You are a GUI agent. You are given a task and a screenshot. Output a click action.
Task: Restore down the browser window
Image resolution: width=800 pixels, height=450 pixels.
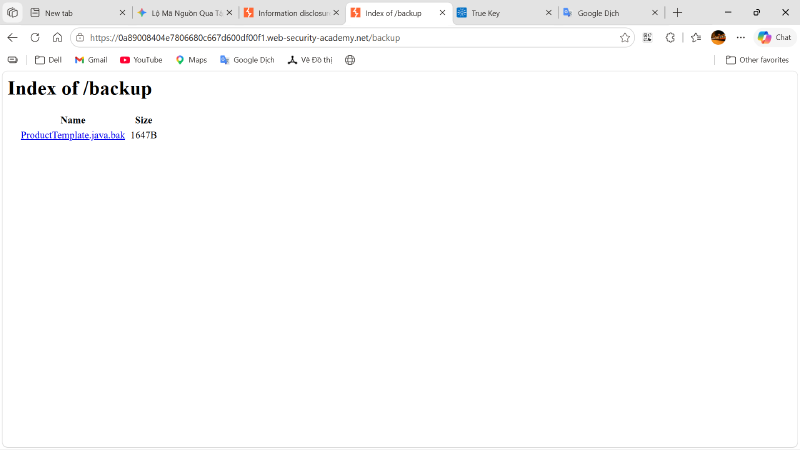tap(757, 13)
